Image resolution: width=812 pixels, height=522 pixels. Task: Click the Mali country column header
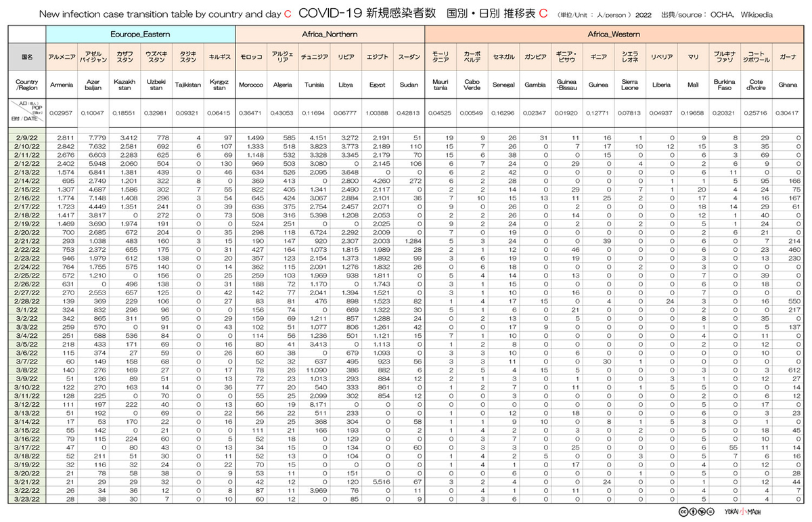692,85
